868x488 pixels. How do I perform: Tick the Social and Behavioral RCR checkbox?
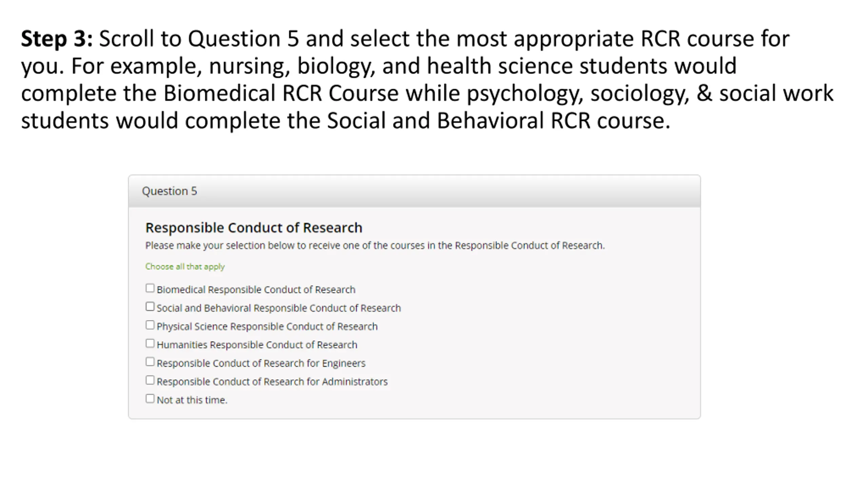click(150, 306)
